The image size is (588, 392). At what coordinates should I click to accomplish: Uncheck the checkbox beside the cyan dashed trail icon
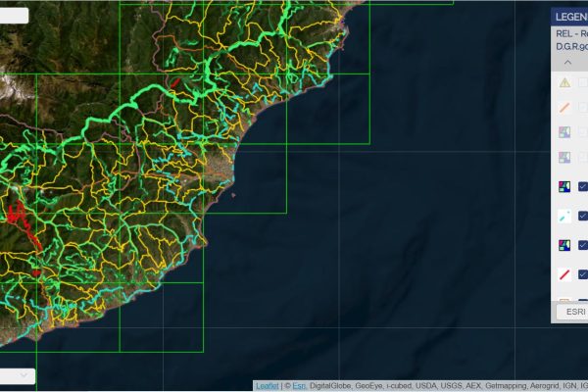pos(583,216)
